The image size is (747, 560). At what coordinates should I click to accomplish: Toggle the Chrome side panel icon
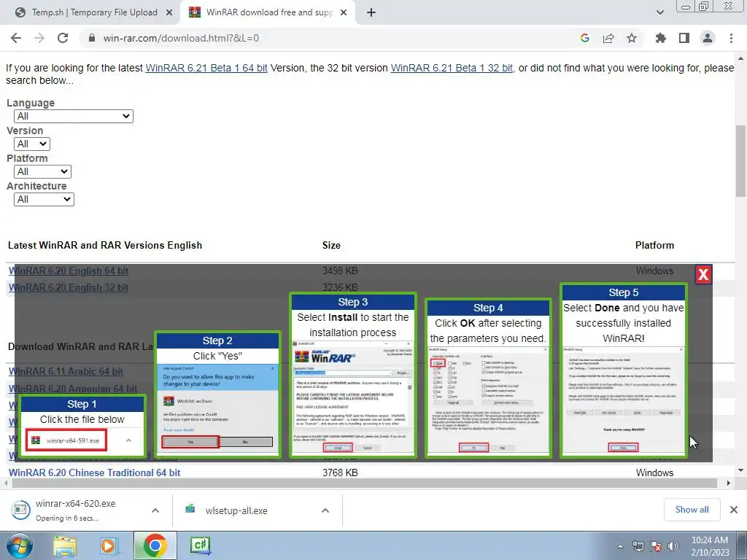coord(684,38)
